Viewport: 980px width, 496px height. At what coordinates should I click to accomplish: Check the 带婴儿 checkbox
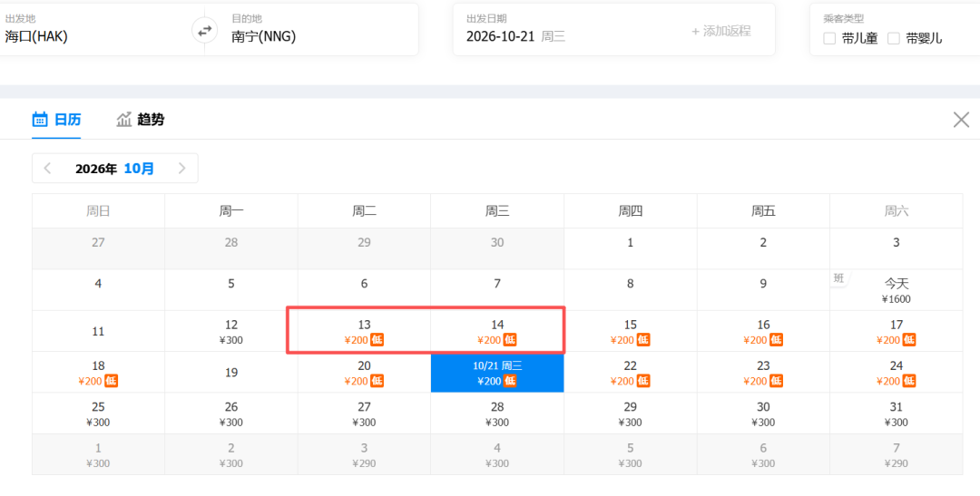point(894,39)
